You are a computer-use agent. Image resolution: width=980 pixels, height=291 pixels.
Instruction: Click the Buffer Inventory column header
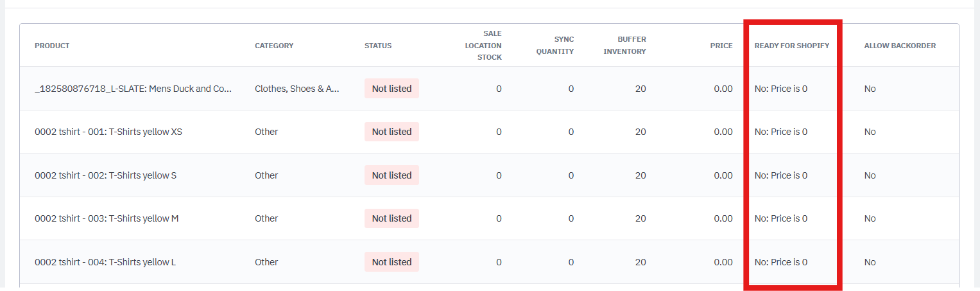click(x=624, y=46)
